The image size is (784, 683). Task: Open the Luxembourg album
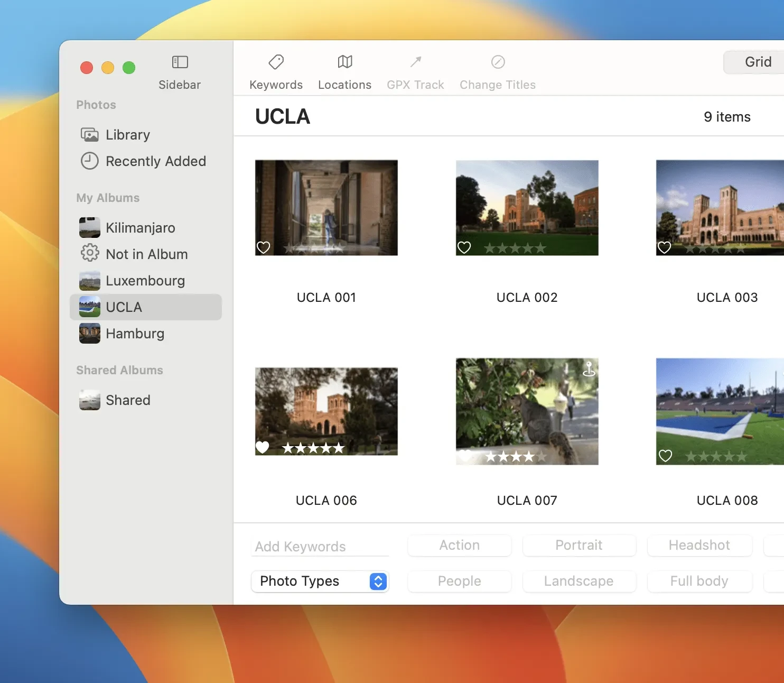click(x=145, y=281)
